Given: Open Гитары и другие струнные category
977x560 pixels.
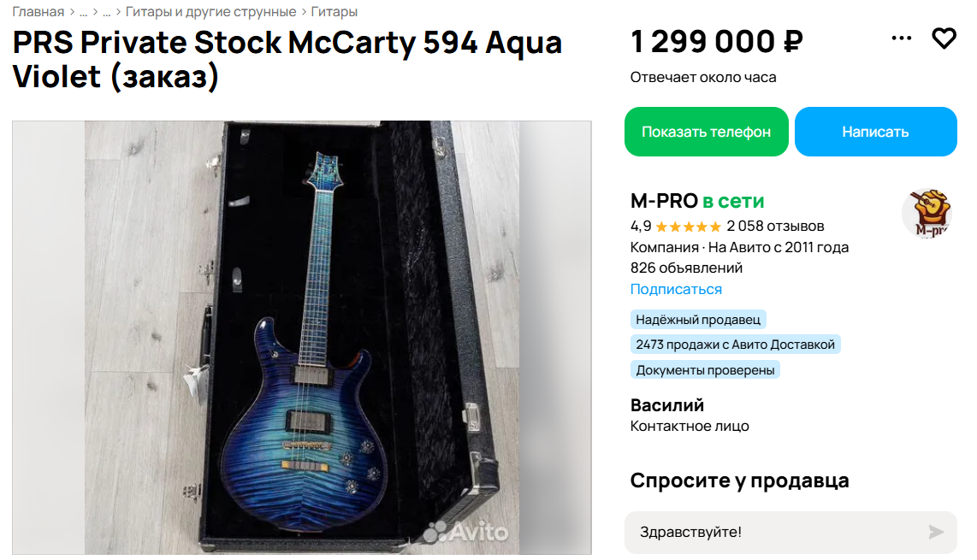Looking at the screenshot, I should [210, 12].
